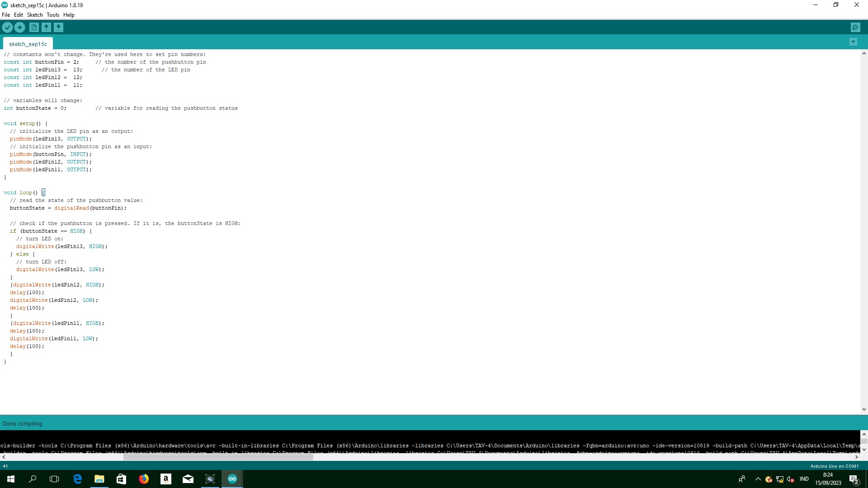Open Firefox from the taskbar
The height and width of the screenshot is (488, 868).
144,479
